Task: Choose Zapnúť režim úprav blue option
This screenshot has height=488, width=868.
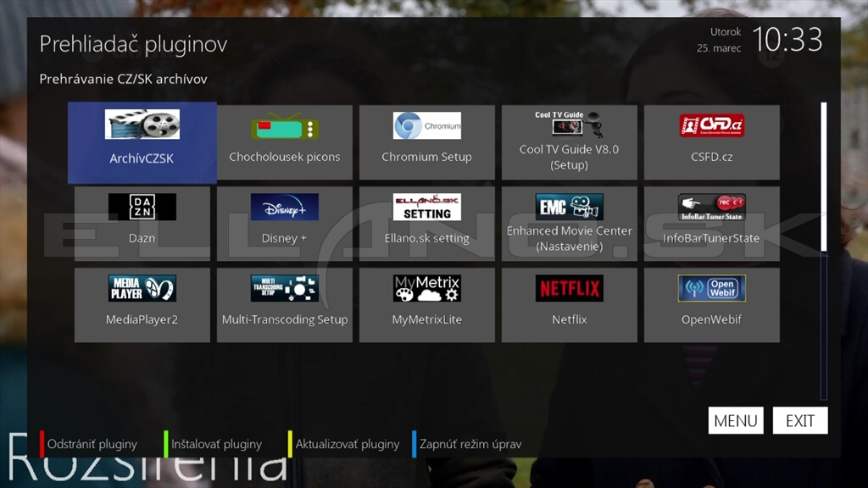Action: 470,444
